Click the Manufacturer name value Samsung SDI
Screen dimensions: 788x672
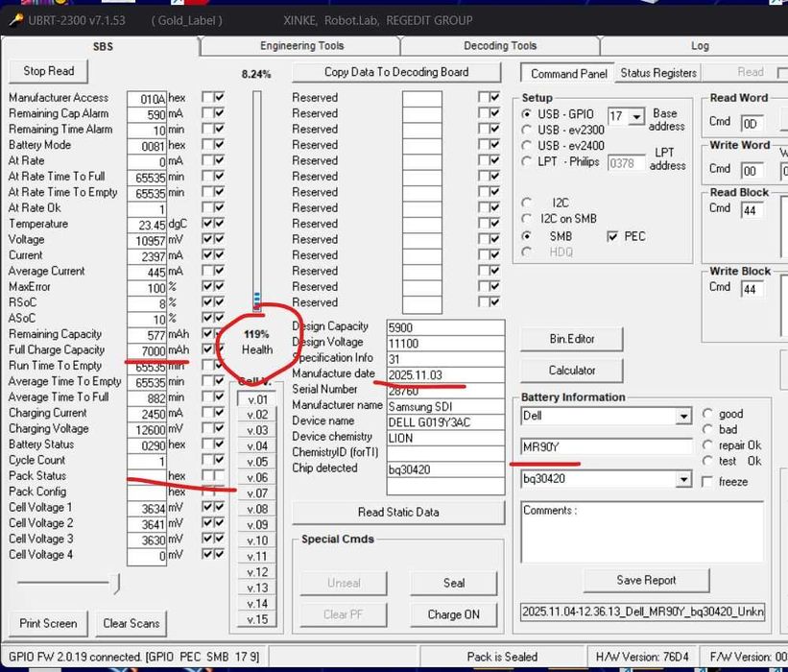(x=445, y=407)
